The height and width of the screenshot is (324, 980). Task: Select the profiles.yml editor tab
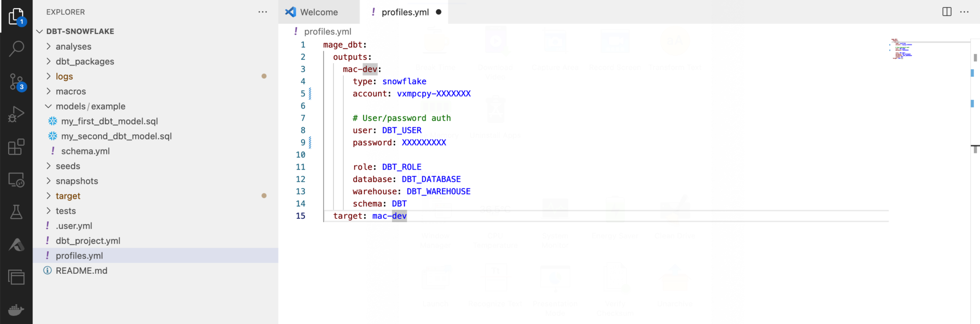coord(404,12)
